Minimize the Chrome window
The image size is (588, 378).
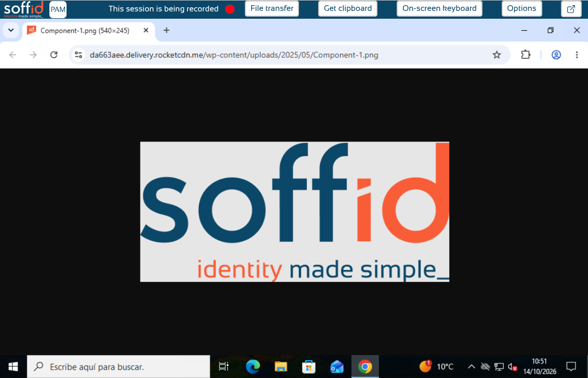[524, 30]
